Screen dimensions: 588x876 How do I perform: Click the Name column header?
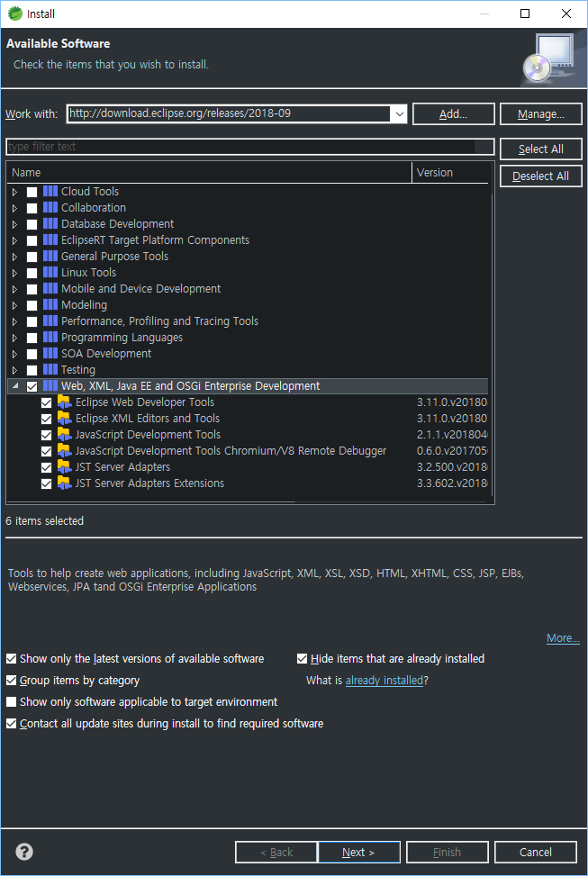pos(209,173)
